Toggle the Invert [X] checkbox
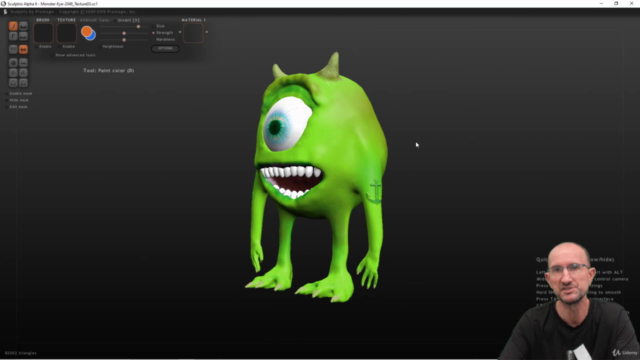 [x=115, y=20]
